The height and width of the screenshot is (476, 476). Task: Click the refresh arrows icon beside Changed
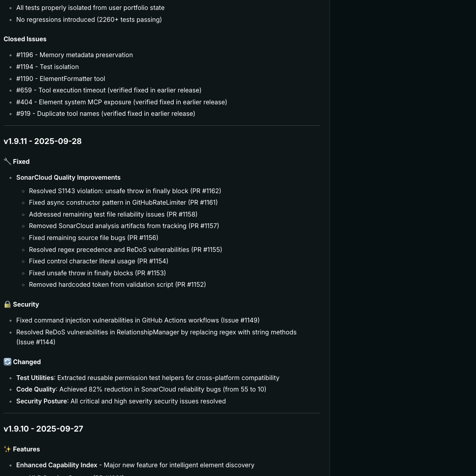8,362
